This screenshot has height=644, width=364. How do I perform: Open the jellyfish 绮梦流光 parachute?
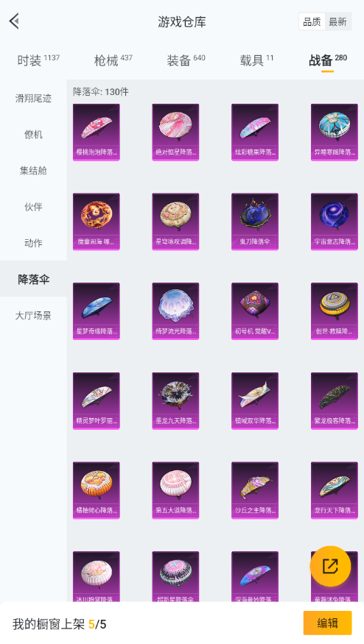click(175, 311)
